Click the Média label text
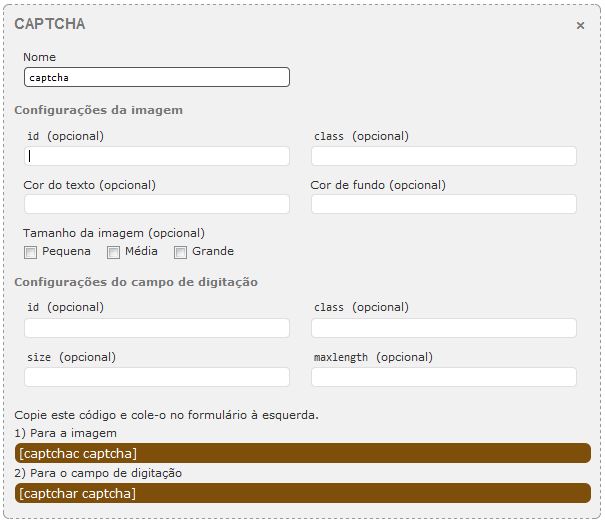The width and height of the screenshot is (605, 524). [x=141, y=251]
